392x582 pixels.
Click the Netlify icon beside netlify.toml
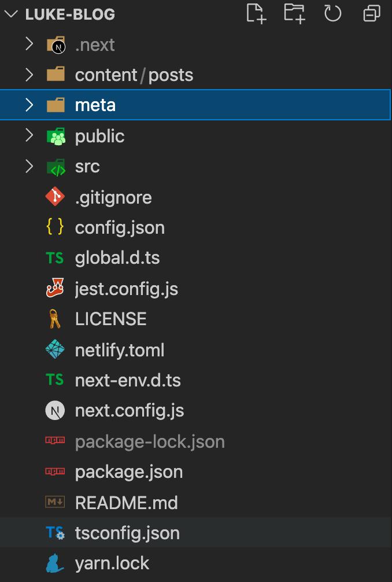pos(55,349)
